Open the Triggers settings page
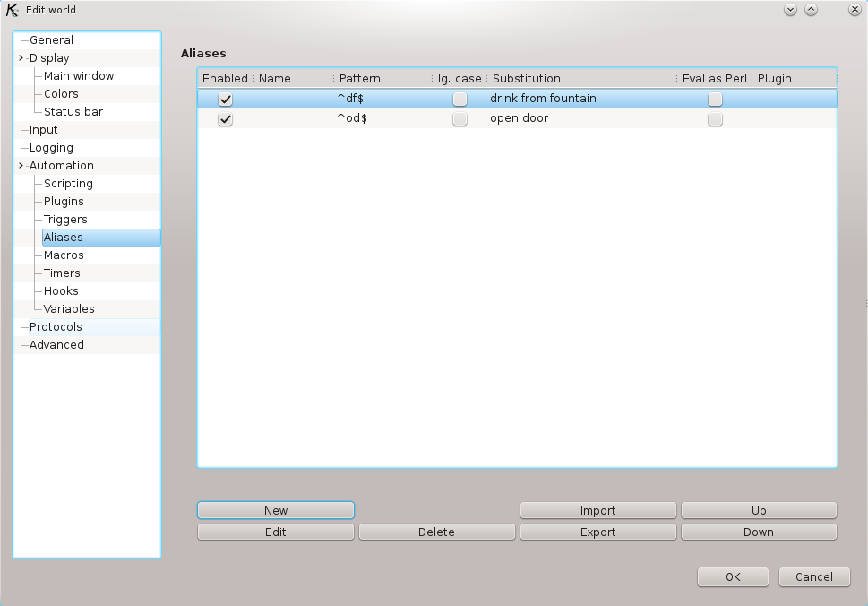The height and width of the screenshot is (606, 868). pos(66,219)
